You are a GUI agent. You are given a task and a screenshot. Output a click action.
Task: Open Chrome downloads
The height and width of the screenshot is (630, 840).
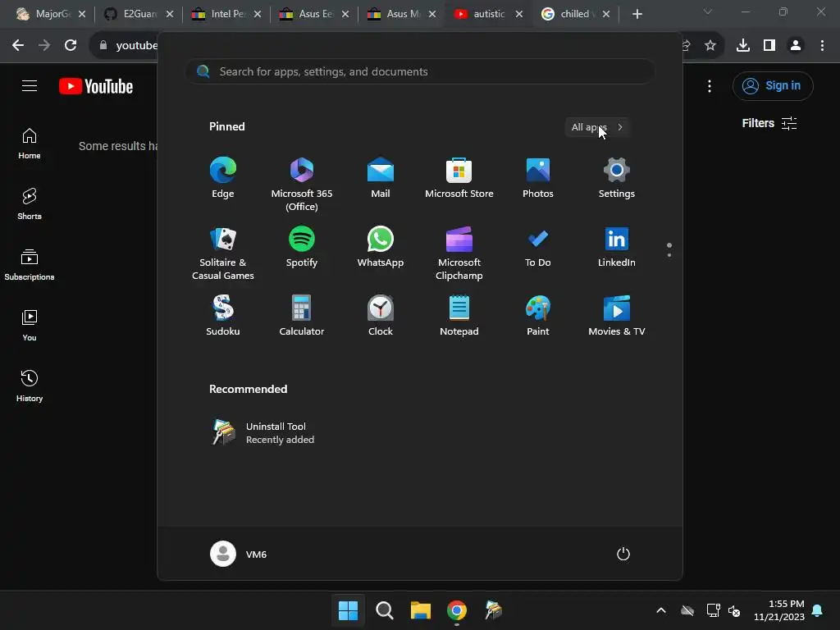(x=743, y=46)
